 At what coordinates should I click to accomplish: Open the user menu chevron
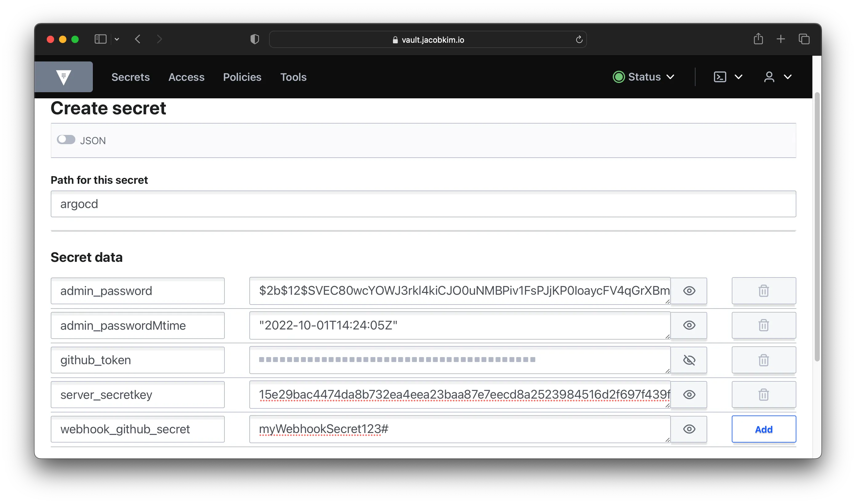(x=788, y=77)
